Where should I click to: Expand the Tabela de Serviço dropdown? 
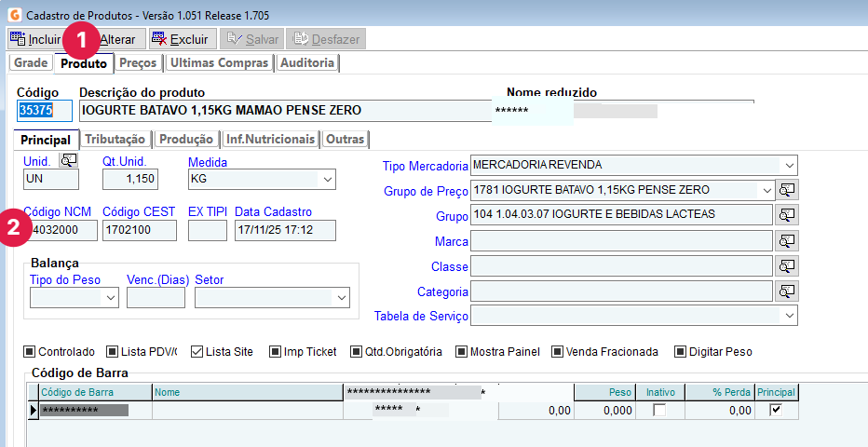point(789,316)
